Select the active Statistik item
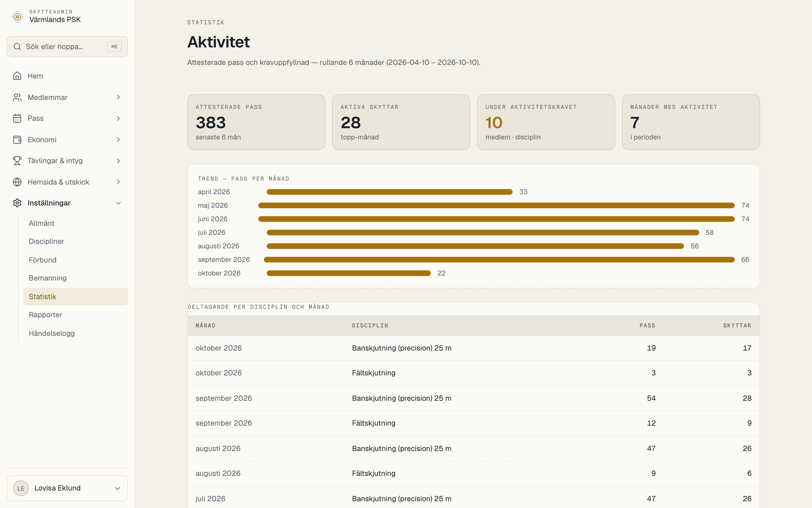 pos(75,297)
